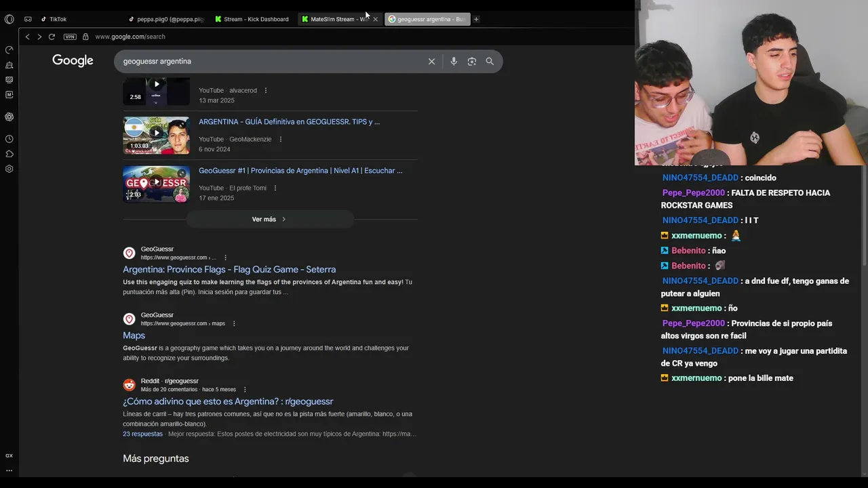Open Argentina: Province Flags Quiz Game link

pos(229,269)
